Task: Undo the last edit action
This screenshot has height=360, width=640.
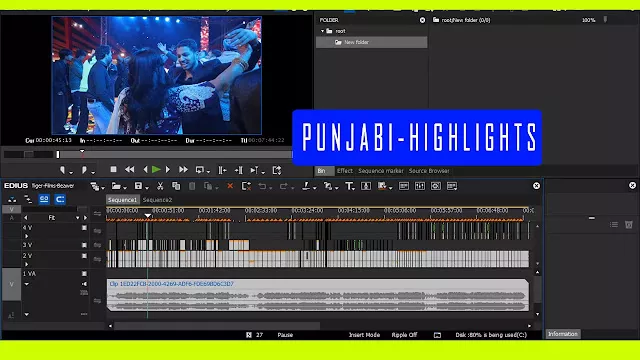Action: pos(262,186)
